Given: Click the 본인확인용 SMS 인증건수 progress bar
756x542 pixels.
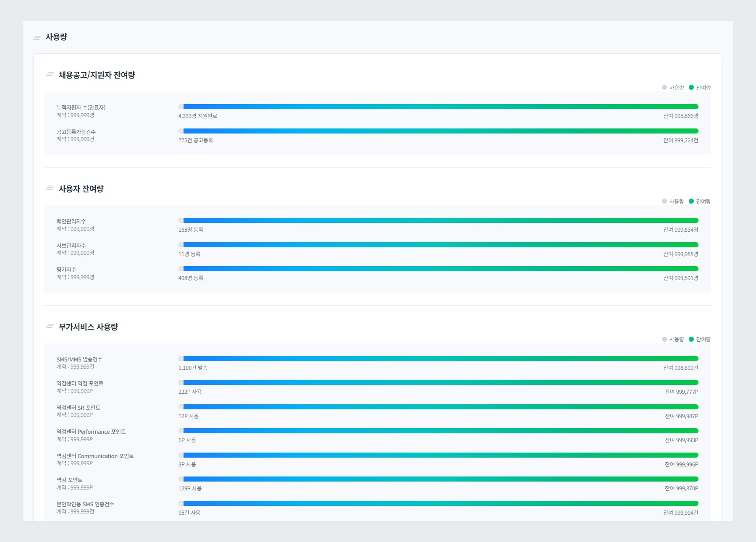Looking at the screenshot, I should point(438,503).
